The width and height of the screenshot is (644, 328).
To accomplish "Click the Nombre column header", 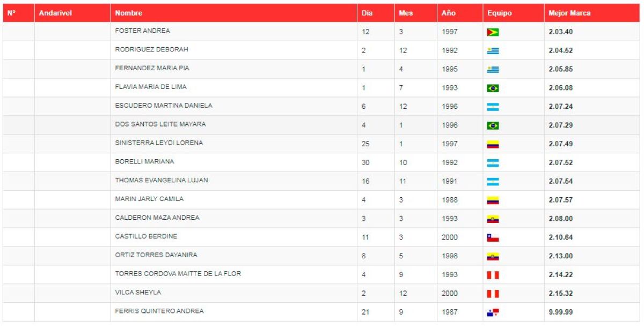I will point(129,13).
